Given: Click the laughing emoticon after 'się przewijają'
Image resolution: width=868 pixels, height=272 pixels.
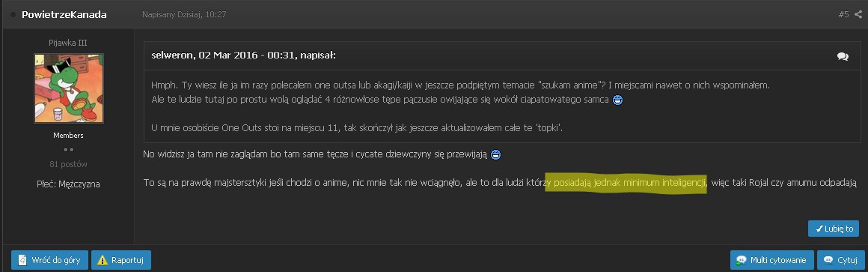Looking at the screenshot, I should [496, 154].
